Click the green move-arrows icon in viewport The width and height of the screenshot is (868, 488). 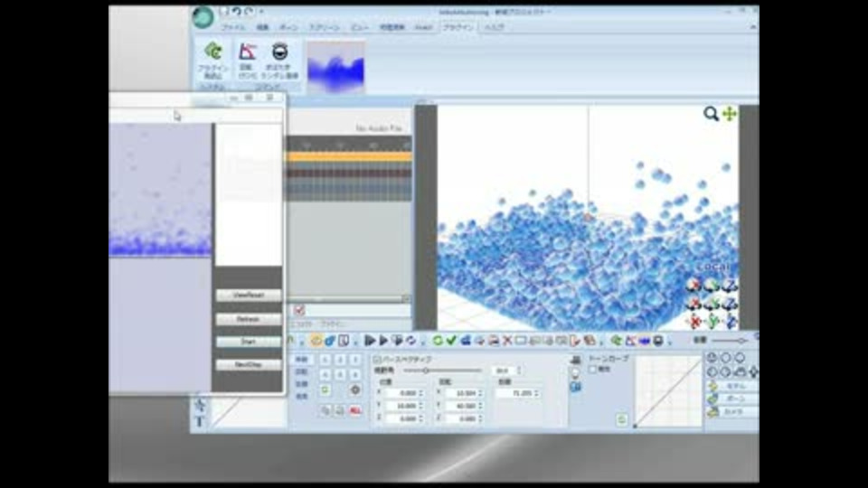coord(730,114)
